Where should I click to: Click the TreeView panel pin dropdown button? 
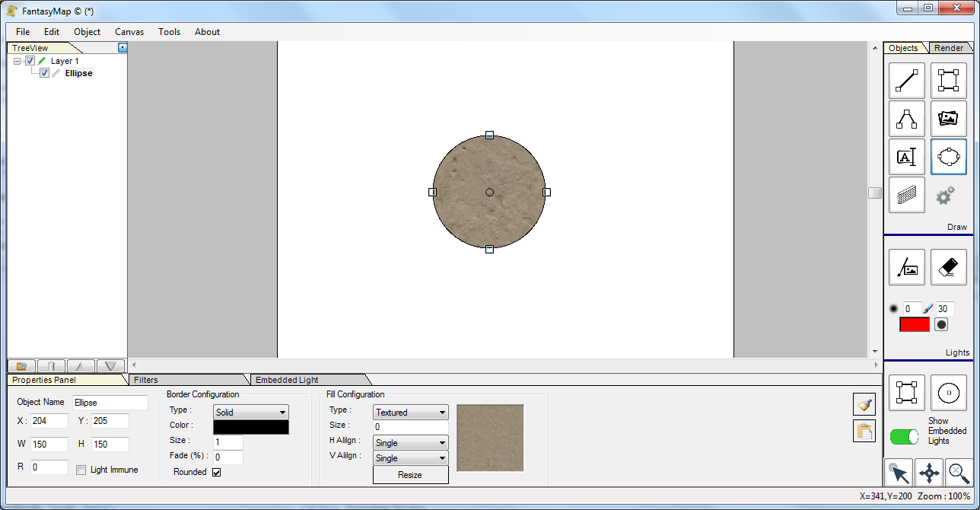tap(123, 48)
